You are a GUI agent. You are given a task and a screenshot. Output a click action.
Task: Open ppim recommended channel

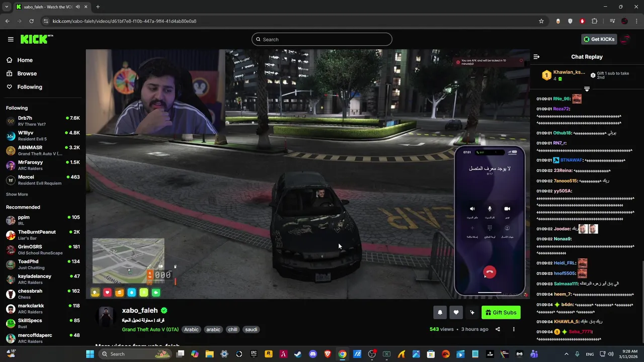point(43,220)
